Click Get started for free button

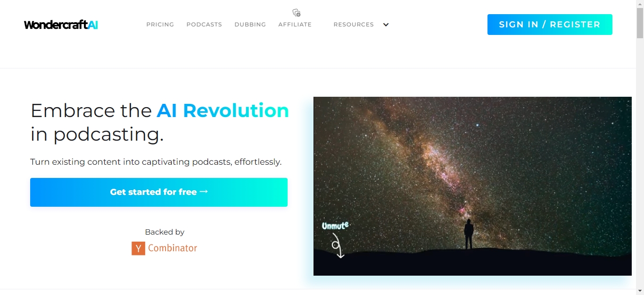(159, 192)
